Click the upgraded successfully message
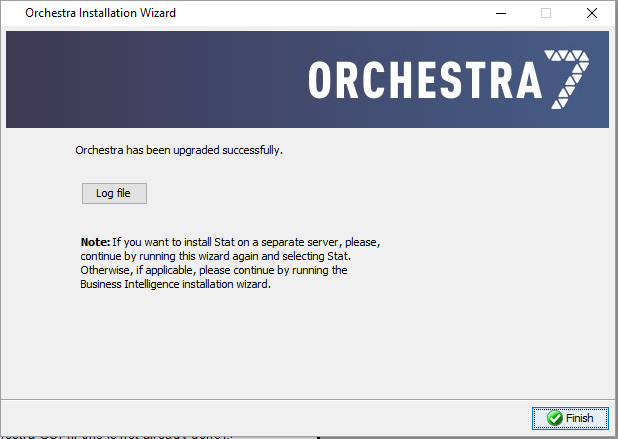 [179, 150]
